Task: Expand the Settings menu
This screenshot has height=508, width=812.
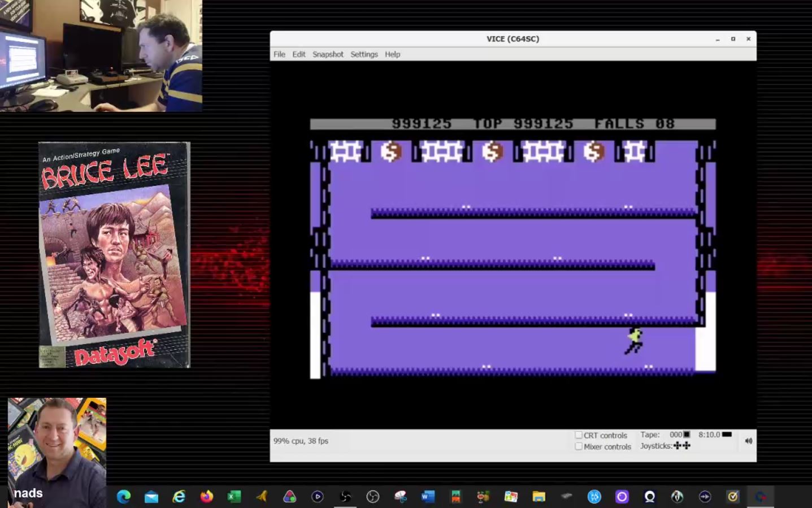Action: point(364,54)
